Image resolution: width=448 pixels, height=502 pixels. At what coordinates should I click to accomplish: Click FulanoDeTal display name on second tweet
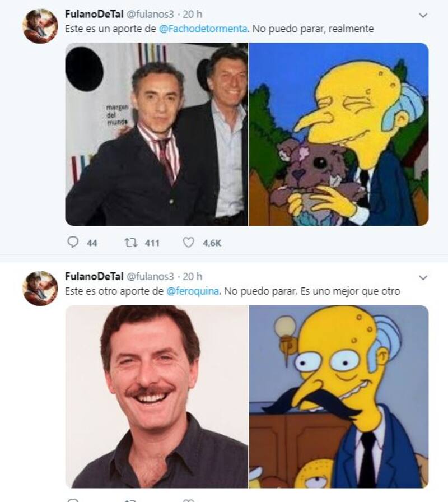point(94,277)
